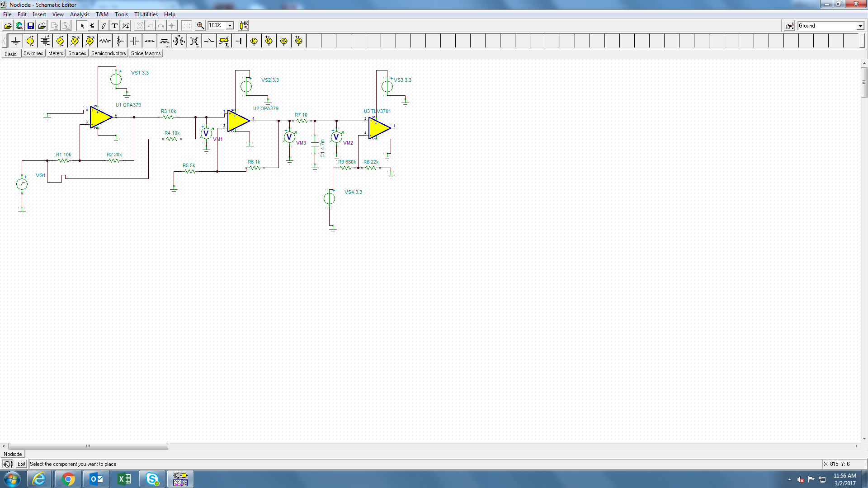
Task: Select the VM1 voltmeter in schematic
Action: (206, 133)
